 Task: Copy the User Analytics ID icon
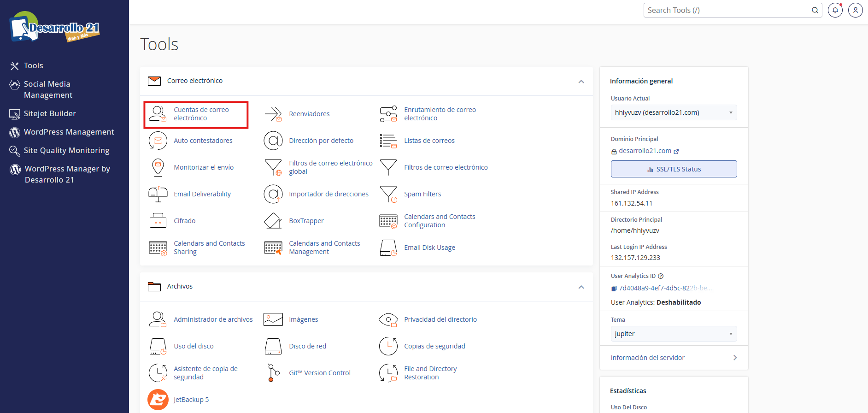pyautogui.click(x=614, y=289)
